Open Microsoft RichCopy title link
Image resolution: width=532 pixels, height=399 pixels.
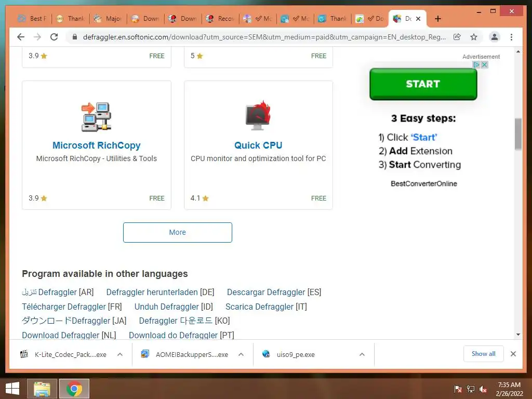coord(96,145)
